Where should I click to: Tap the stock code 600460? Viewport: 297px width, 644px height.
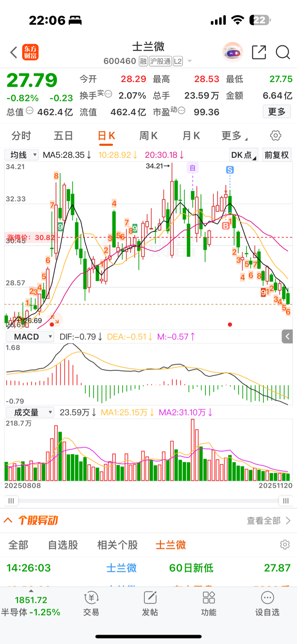[120, 61]
